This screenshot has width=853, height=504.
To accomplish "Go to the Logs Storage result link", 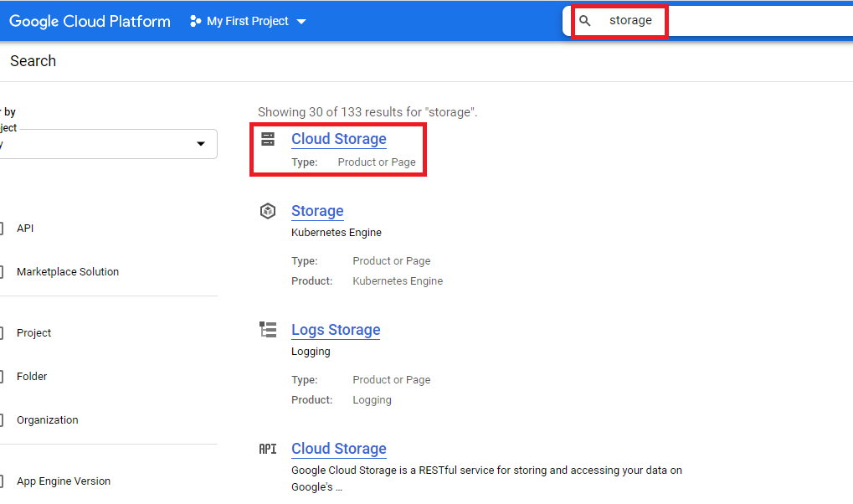I will point(336,330).
